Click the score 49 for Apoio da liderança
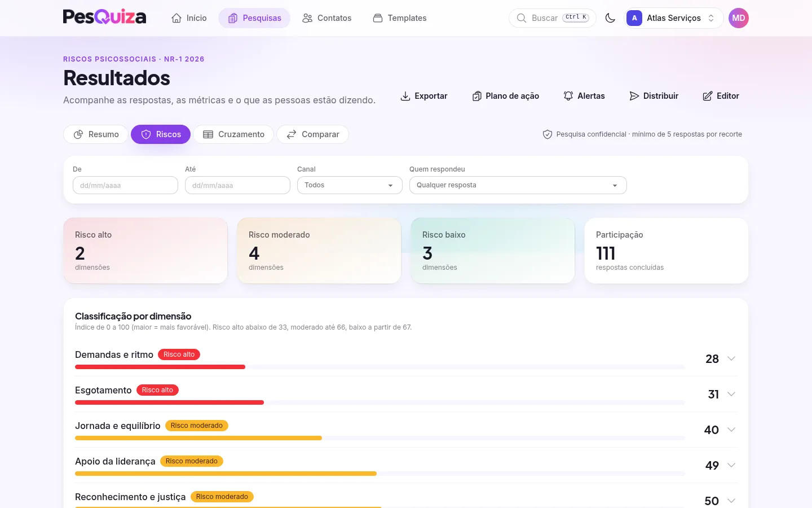Image resolution: width=812 pixels, height=508 pixels. click(712, 466)
